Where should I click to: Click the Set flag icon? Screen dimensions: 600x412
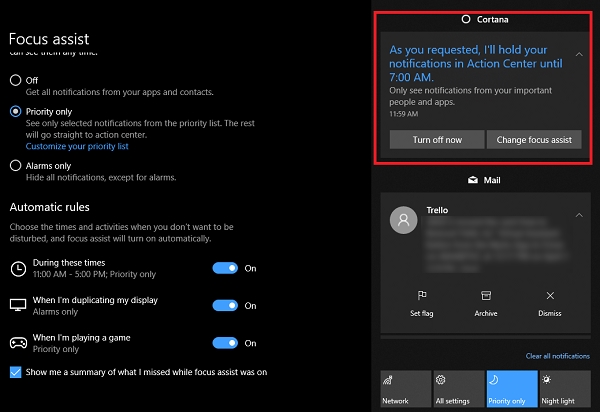click(x=421, y=296)
